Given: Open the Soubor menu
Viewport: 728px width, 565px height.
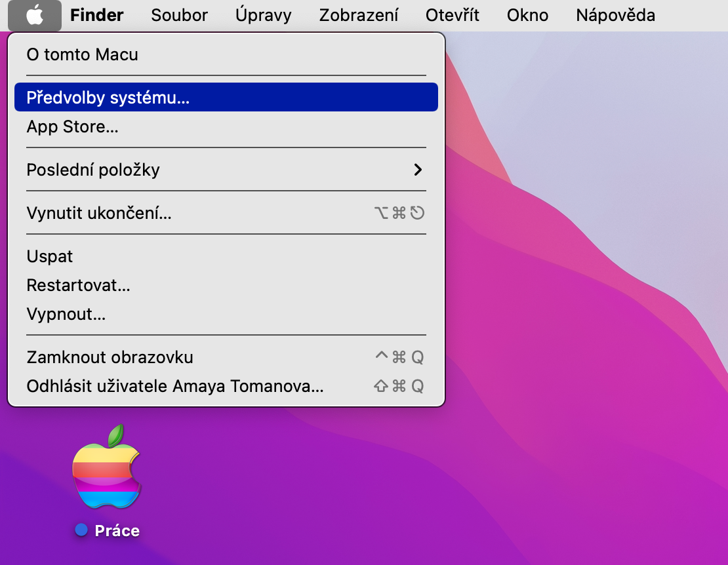Looking at the screenshot, I should click(x=179, y=15).
